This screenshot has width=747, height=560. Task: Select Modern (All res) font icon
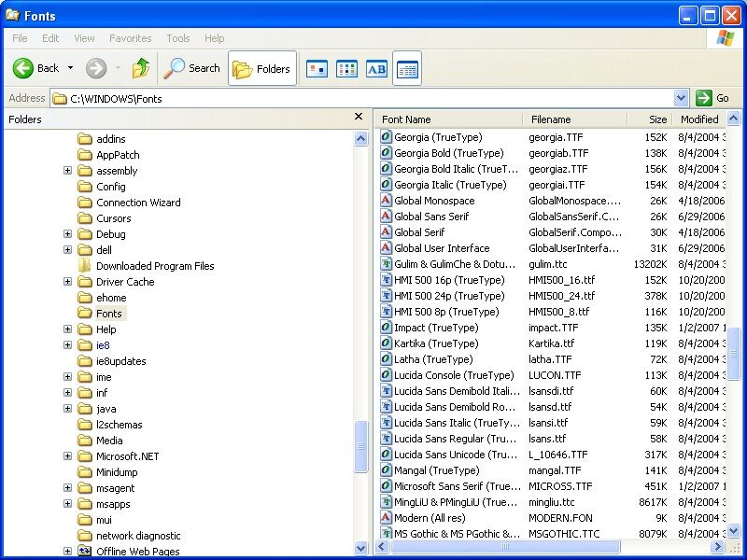click(386, 518)
